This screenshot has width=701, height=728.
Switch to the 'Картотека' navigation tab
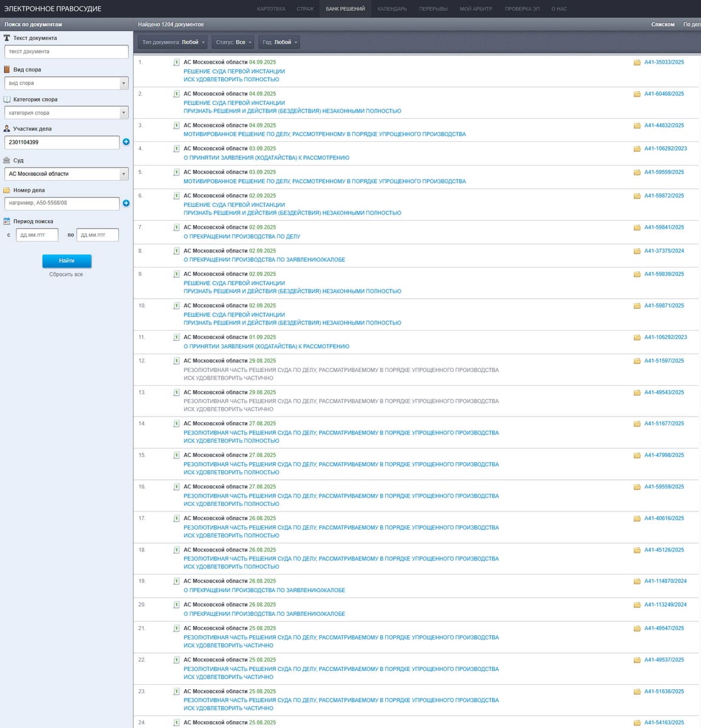(270, 9)
